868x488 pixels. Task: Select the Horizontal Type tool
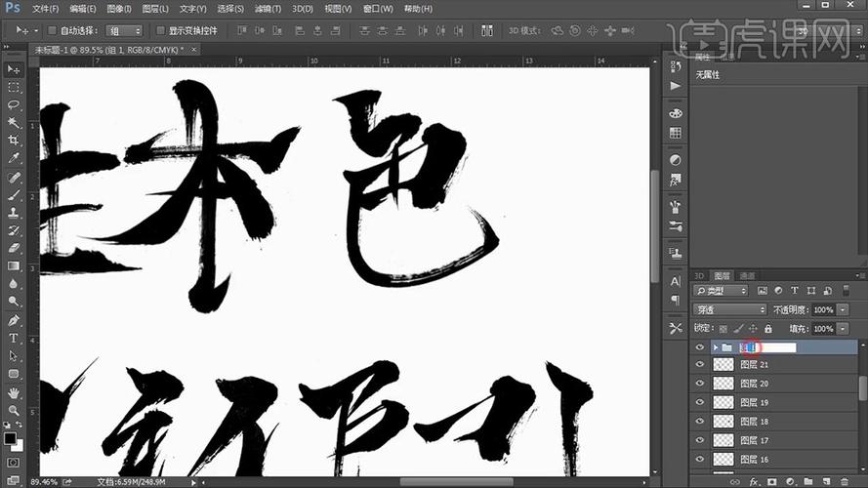coord(14,338)
